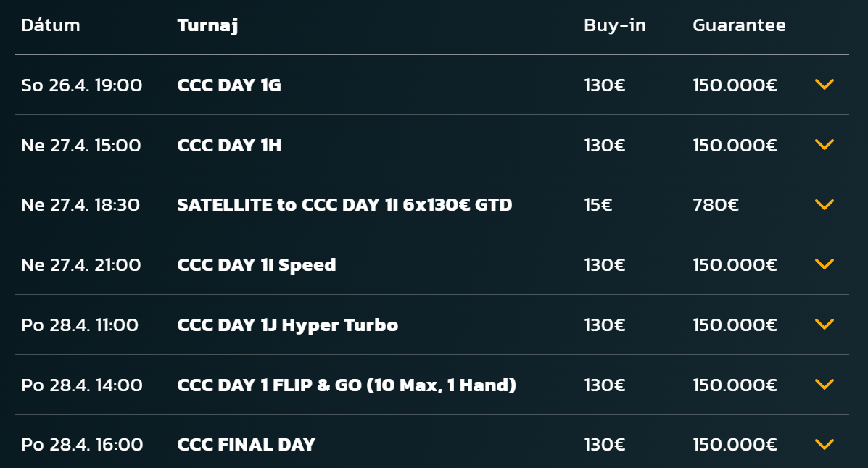
Task: Click the Dátum column header
Action: pos(51,25)
